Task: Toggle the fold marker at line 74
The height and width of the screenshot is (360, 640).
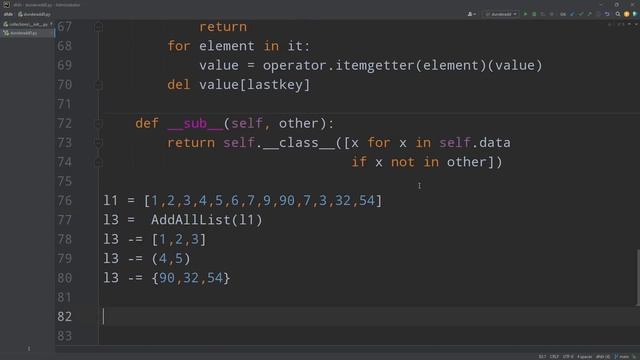Action: [98, 162]
